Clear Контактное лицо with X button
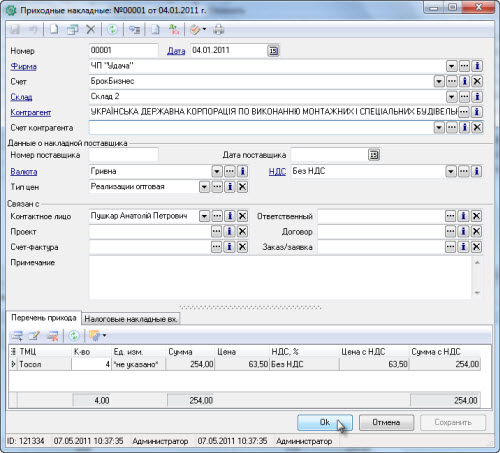 click(x=242, y=216)
